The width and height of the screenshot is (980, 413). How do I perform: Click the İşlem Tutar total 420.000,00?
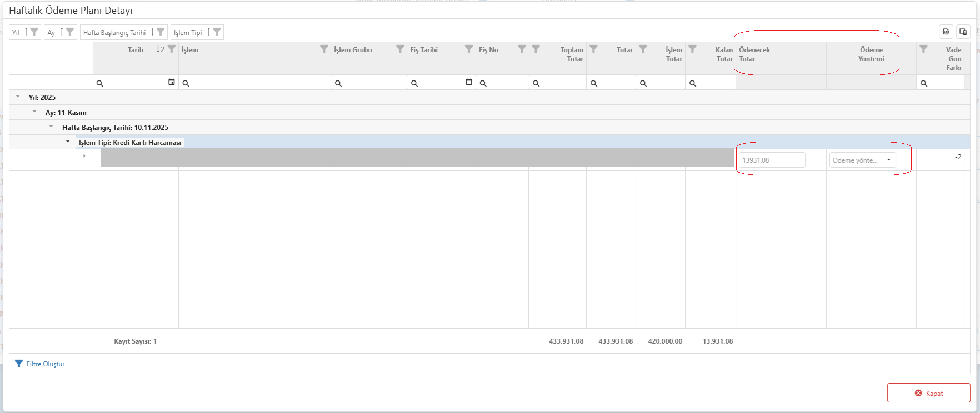[x=665, y=341]
